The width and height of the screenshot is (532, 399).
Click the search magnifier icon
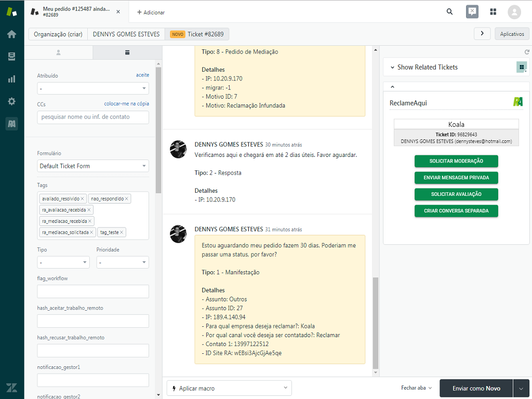coord(450,12)
